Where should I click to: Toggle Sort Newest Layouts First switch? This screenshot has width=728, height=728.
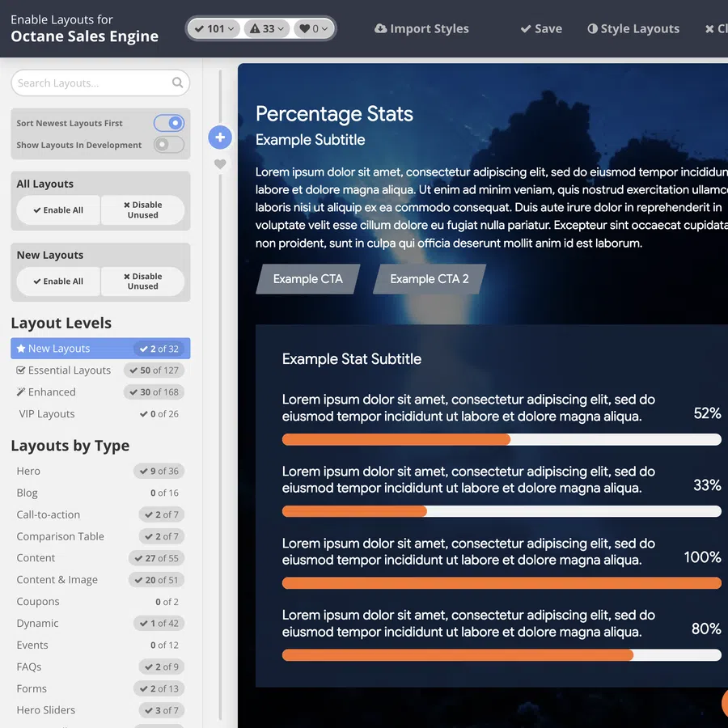(169, 123)
